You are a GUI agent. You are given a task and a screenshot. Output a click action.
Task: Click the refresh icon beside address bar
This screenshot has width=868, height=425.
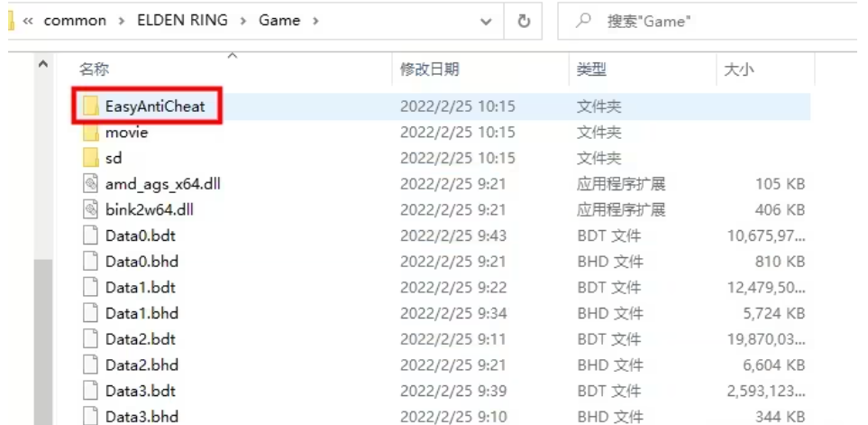point(523,21)
